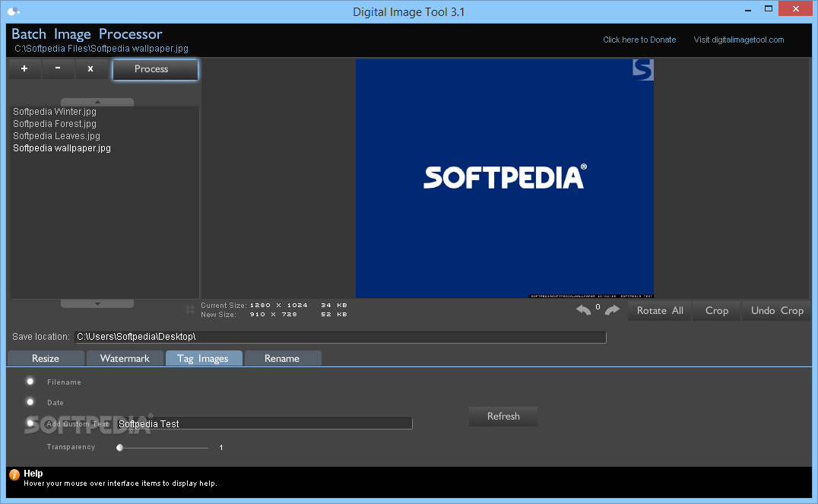Switch to the Resize tab

tap(46, 359)
